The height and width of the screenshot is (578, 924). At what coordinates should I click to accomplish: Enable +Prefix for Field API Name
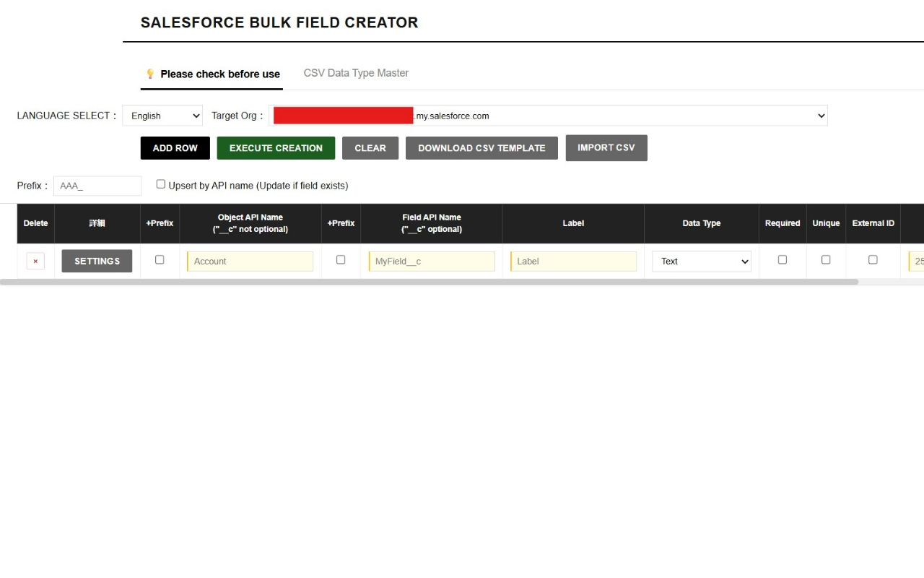(x=341, y=259)
